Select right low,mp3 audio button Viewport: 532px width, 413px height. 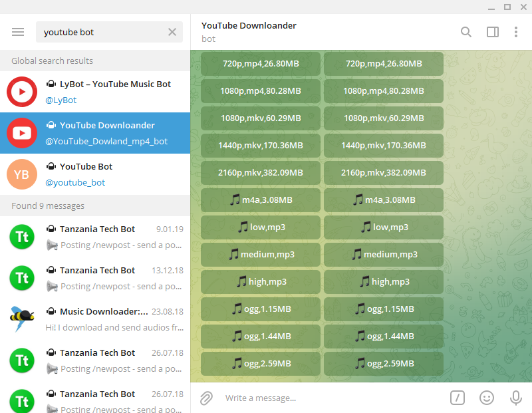pyautogui.click(x=384, y=227)
